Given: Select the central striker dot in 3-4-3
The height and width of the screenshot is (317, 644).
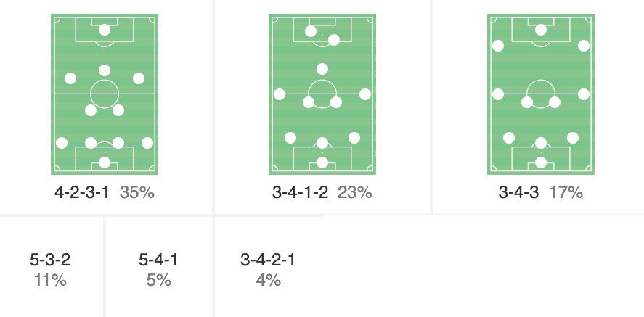Looking at the screenshot, I should point(540,30).
